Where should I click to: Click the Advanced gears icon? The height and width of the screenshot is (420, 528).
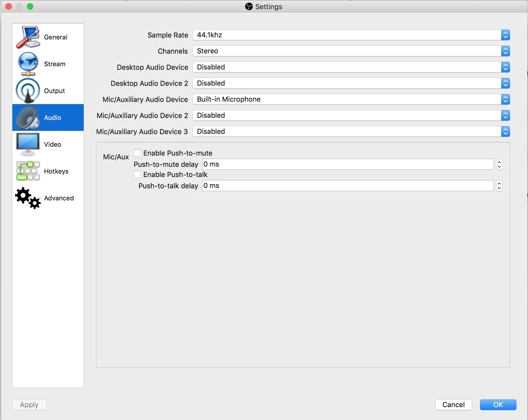pyautogui.click(x=28, y=198)
